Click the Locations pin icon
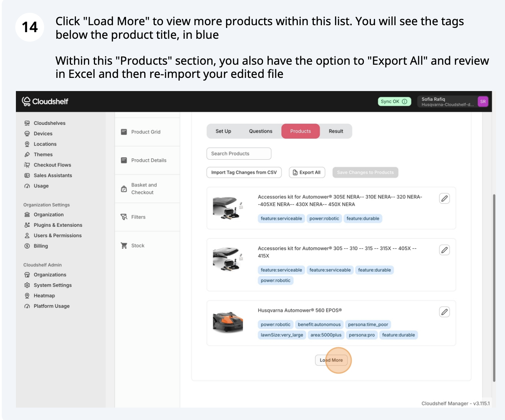505x420 pixels. point(27,144)
